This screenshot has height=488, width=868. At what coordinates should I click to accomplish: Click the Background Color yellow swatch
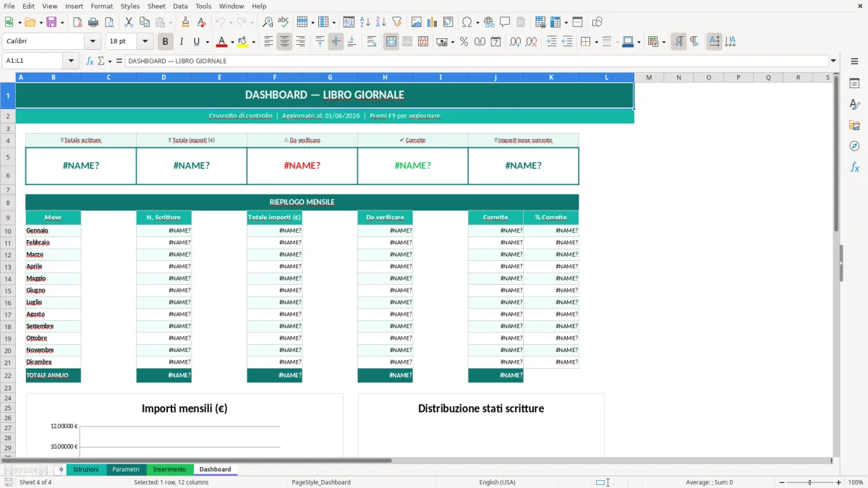(x=243, y=42)
